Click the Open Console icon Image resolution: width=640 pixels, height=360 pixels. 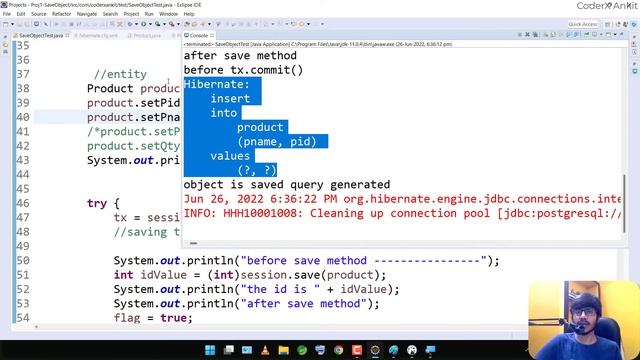pyautogui.click(x=608, y=34)
